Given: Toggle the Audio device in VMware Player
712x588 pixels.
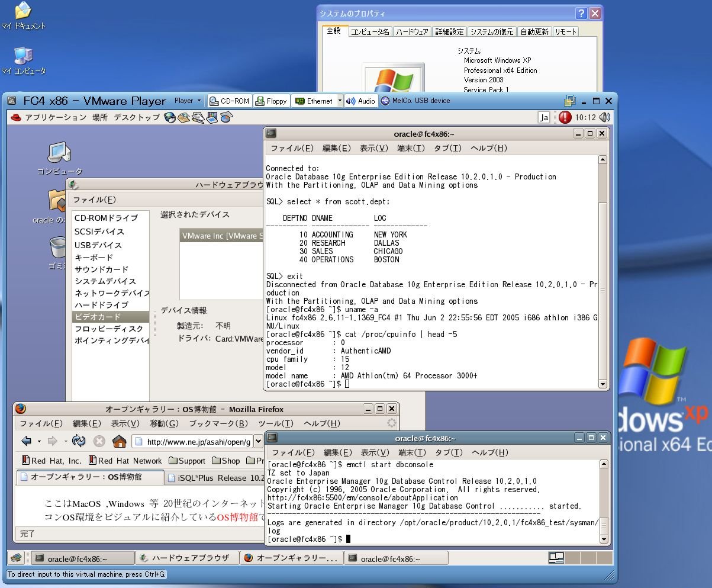Looking at the screenshot, I should coord(360,101).
